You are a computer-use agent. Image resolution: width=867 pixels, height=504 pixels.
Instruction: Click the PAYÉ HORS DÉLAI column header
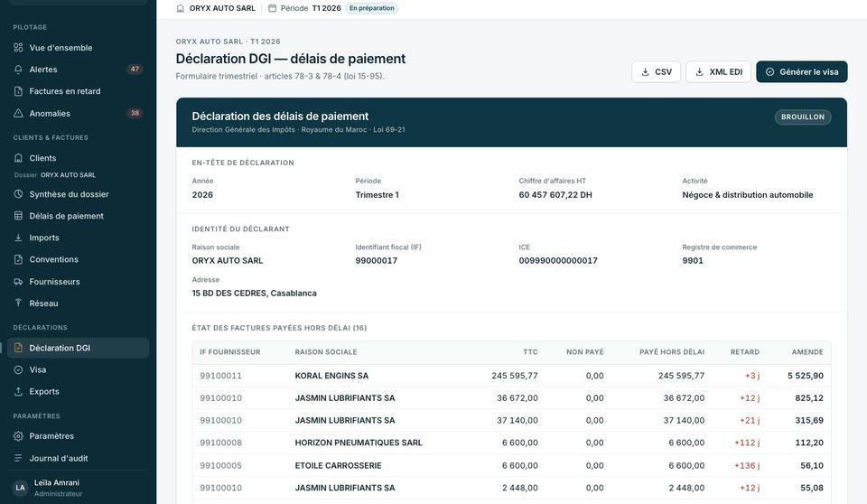point(672,352)
